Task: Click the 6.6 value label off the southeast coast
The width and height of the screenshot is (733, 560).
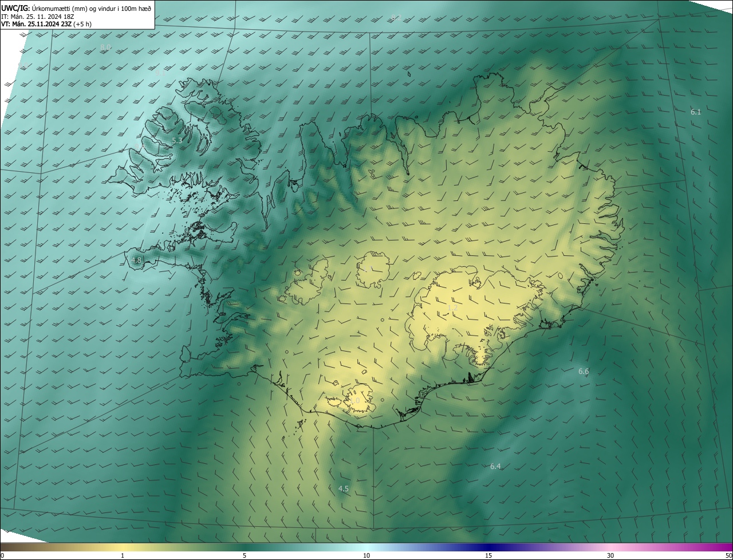Action: (x=584, y=372)
